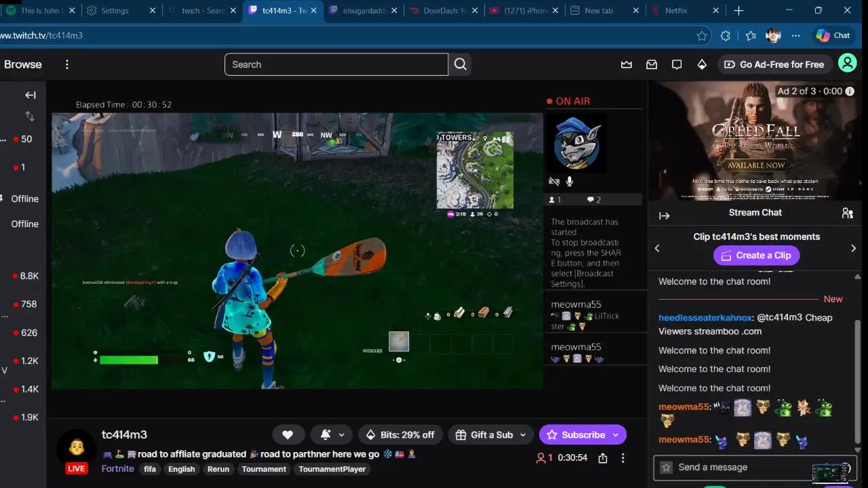Click the fifa tag
Viewport: 868px width, 488px height.
150,469
